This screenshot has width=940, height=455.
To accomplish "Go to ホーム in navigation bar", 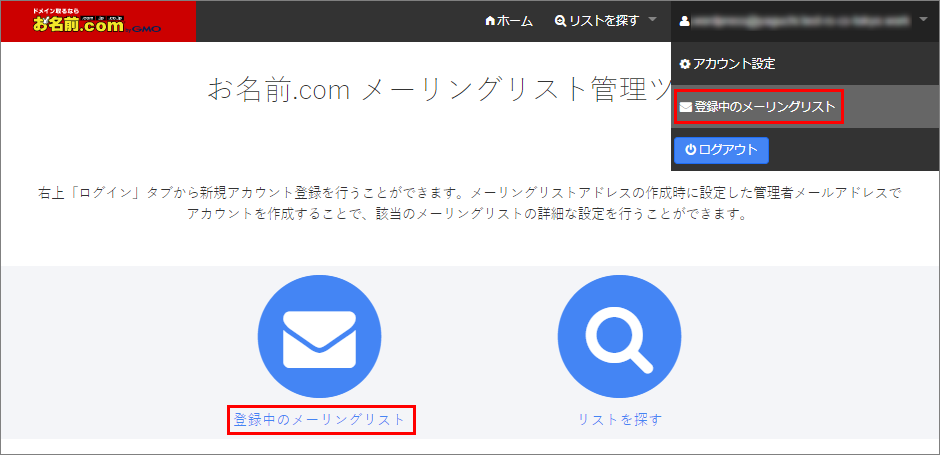I will 509,21.
